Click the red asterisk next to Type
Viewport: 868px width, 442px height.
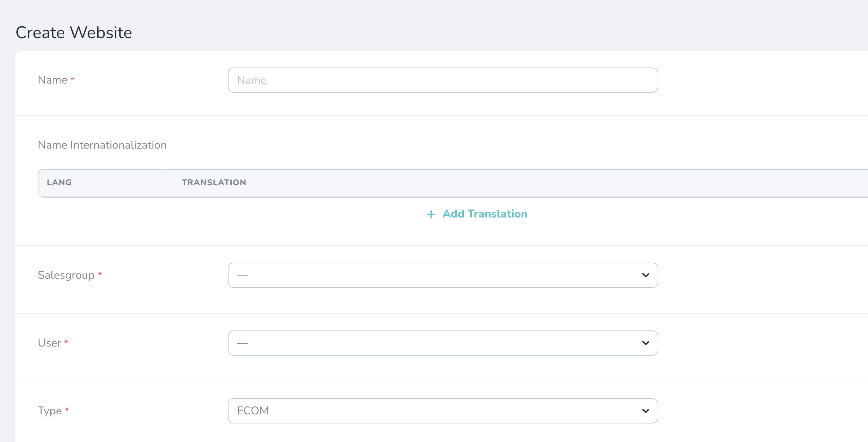(x=67, y=409)
